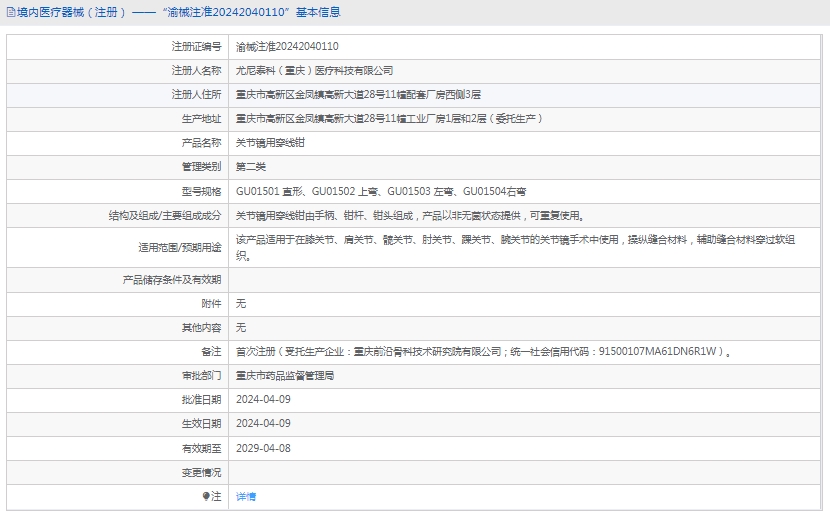Click the 注册人住所 address value
This screenshot has width=830, height=518.
pyautogui.click(x=358, y=95)
